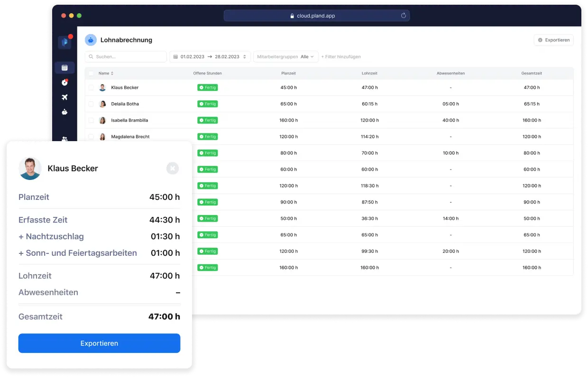Tick the checkbox for Isabella Brambilla

point(91,120)
